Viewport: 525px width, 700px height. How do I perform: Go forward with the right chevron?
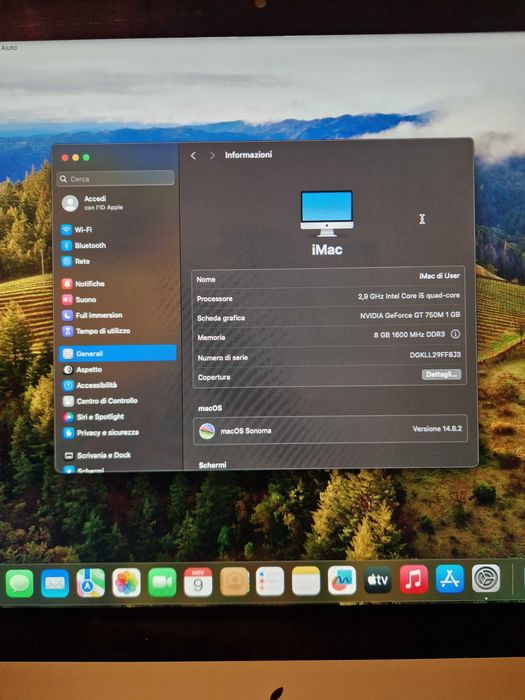212,155
